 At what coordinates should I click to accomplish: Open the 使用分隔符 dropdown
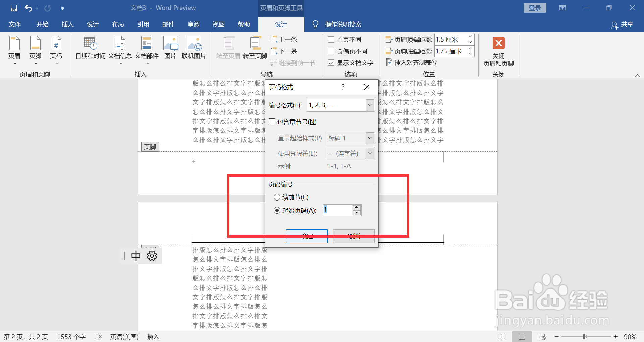click(x=370, y=153)
